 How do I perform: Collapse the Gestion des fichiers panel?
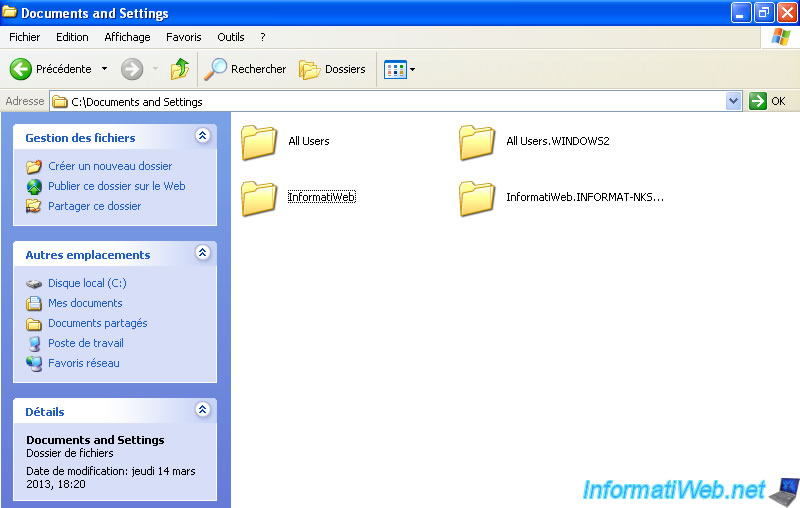coord(203,136)
